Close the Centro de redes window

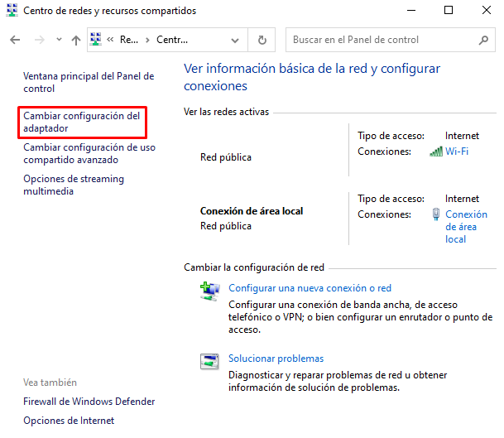[487, 10]
